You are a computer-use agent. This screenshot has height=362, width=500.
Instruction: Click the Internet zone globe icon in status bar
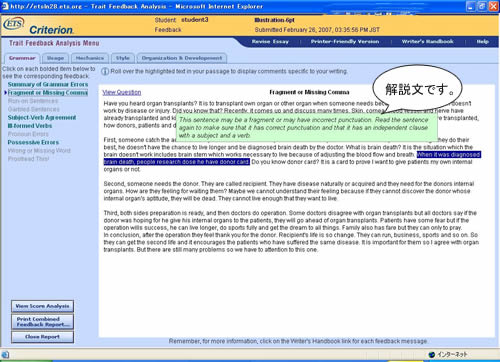coord(432,354)
